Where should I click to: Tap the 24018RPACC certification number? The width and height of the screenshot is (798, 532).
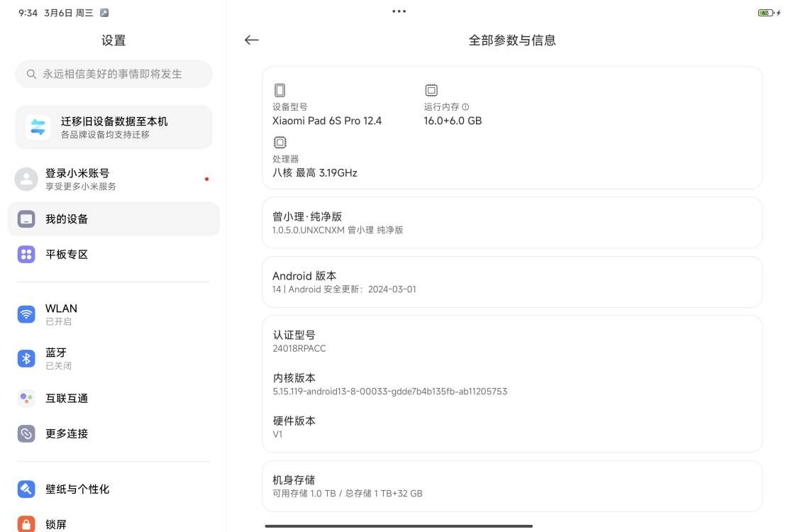click(x=299, y=348)
